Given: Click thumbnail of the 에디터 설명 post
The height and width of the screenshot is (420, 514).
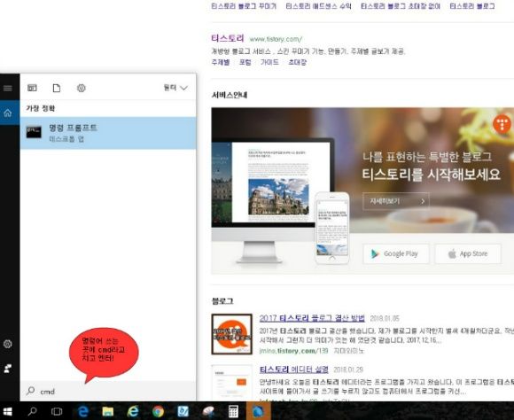Looking at the screenshot, I should (232, 382).
